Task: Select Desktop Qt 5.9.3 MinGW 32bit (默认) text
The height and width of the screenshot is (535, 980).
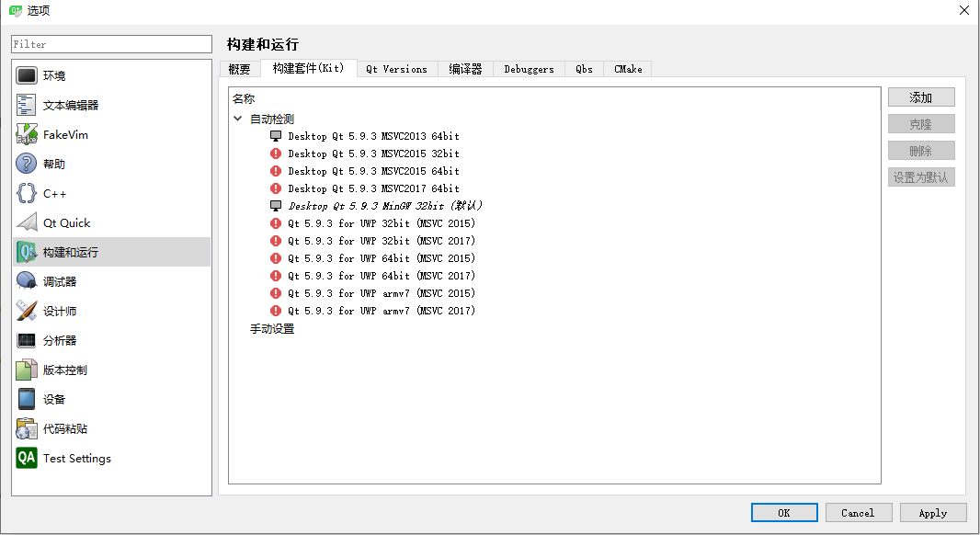Action: tap(385, 206)
